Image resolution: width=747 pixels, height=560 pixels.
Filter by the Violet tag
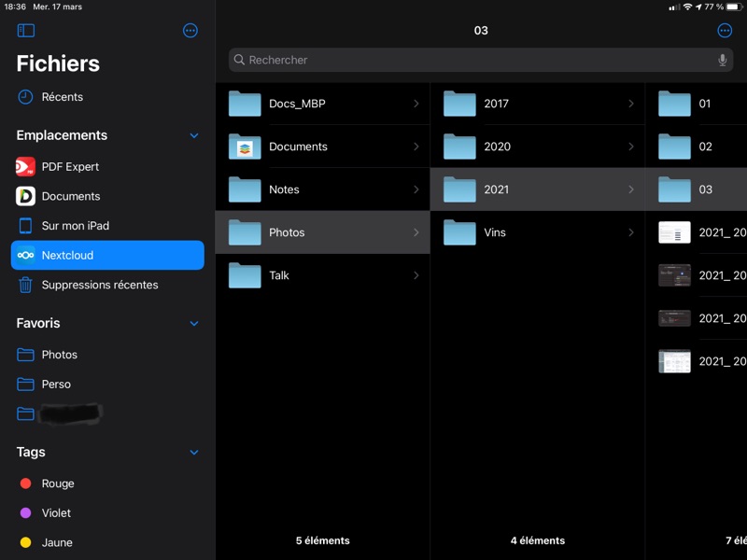[x=56, y=513]
